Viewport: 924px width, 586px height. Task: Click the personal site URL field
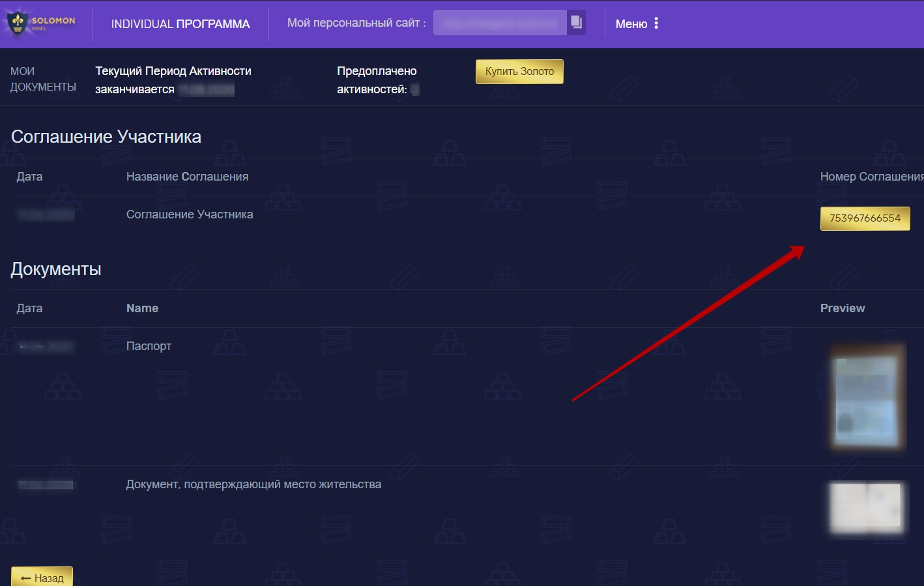click(x=500, y=23)
